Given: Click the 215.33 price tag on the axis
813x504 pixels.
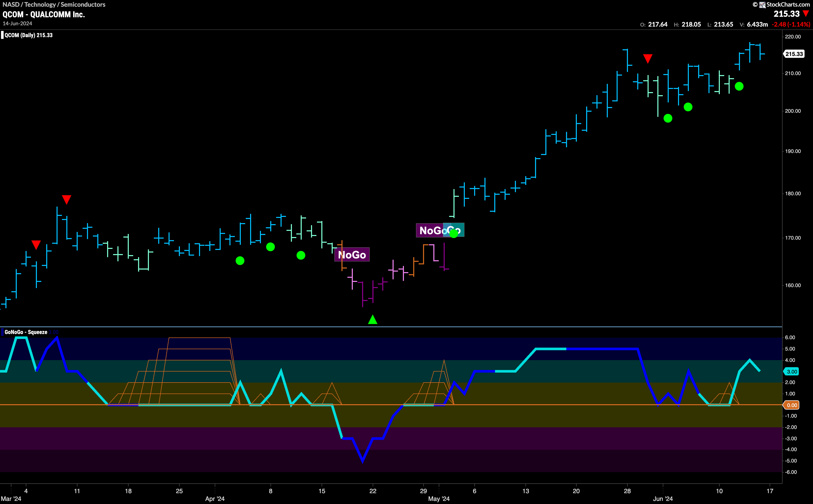Looking at the screenshot, I should 794,54.
